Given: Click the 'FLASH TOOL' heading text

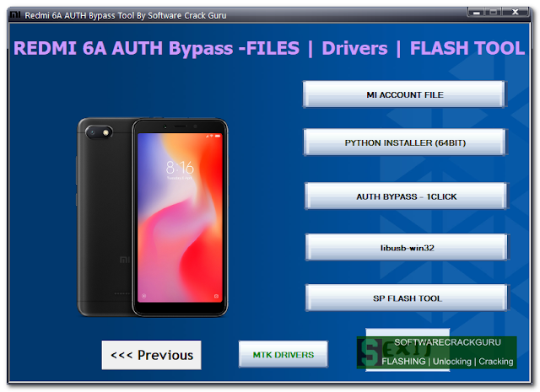Looking at the screenshot, I should coord(467,48).
